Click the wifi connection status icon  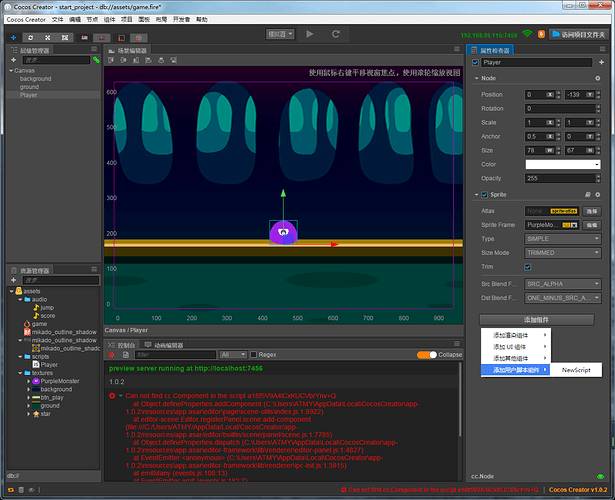coord(527,34)
